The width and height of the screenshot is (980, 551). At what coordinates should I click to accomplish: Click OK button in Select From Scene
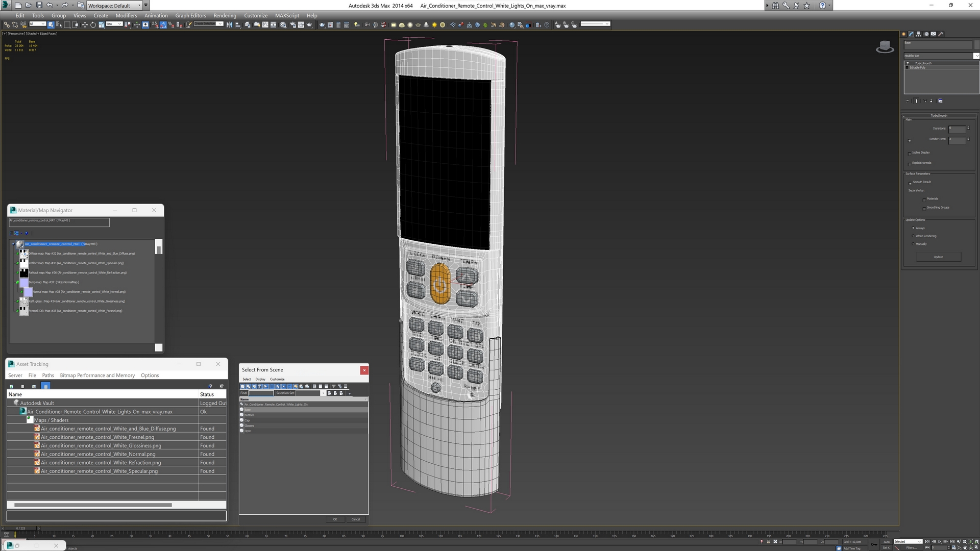334,519
